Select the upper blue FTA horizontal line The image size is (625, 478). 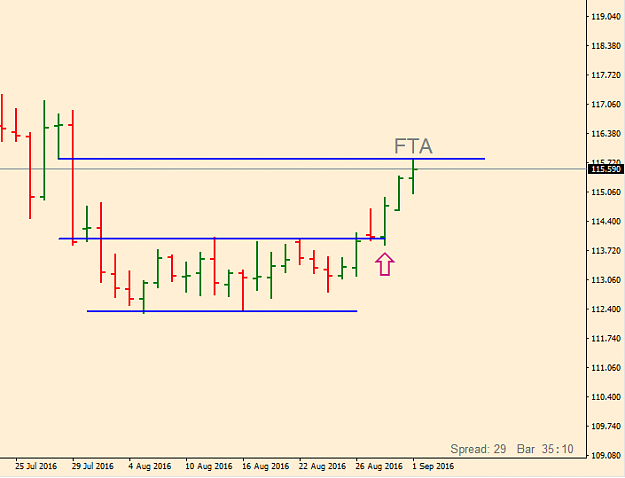(x=271, y=159)
